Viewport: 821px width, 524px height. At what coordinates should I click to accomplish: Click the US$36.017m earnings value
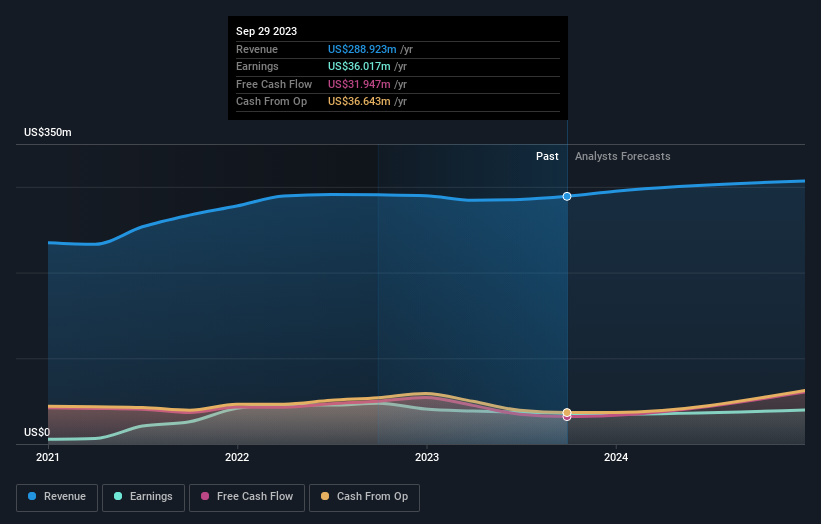point(359,66)
